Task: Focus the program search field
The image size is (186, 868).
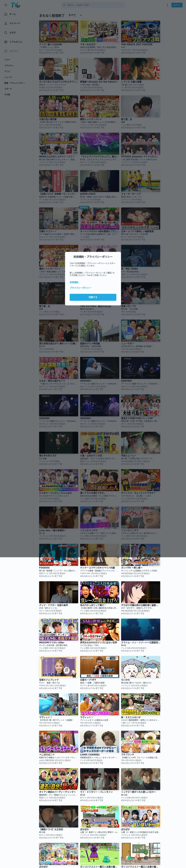Action: (x=93, y=5)
